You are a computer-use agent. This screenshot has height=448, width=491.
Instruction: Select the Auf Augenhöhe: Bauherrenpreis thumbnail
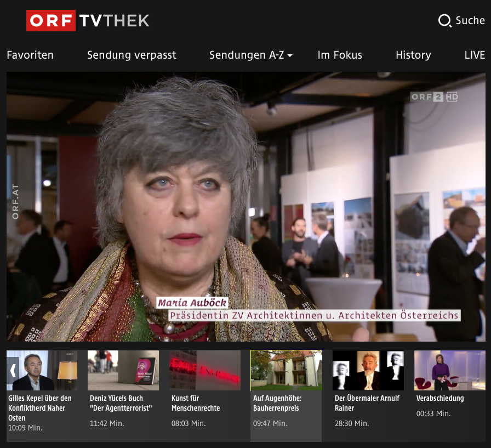click(x=286, y=371)
